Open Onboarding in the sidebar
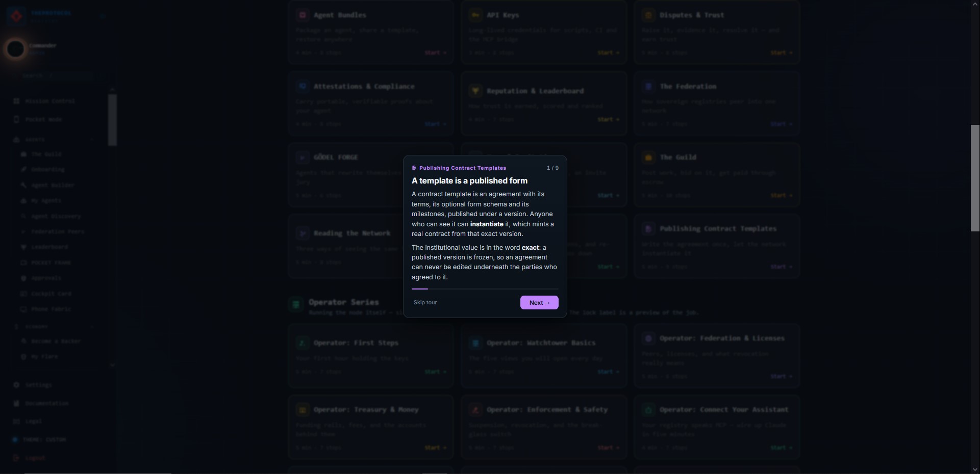The image size is (980, 474). click(x=48, y=169)
